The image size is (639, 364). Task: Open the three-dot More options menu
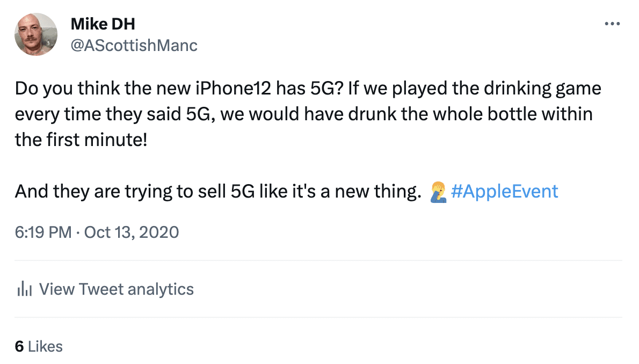[x=612, y=24]
